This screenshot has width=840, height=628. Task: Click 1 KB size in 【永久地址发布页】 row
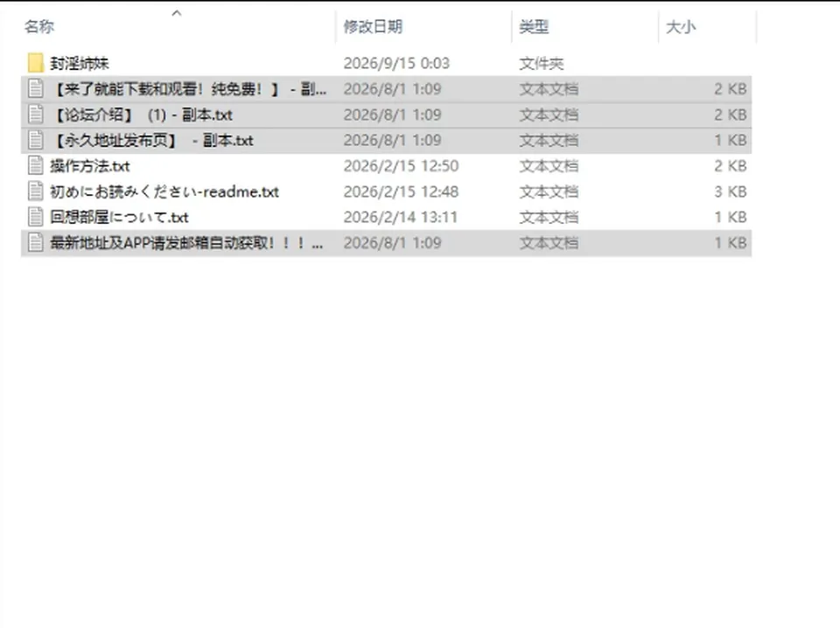[x=731, y=140]
